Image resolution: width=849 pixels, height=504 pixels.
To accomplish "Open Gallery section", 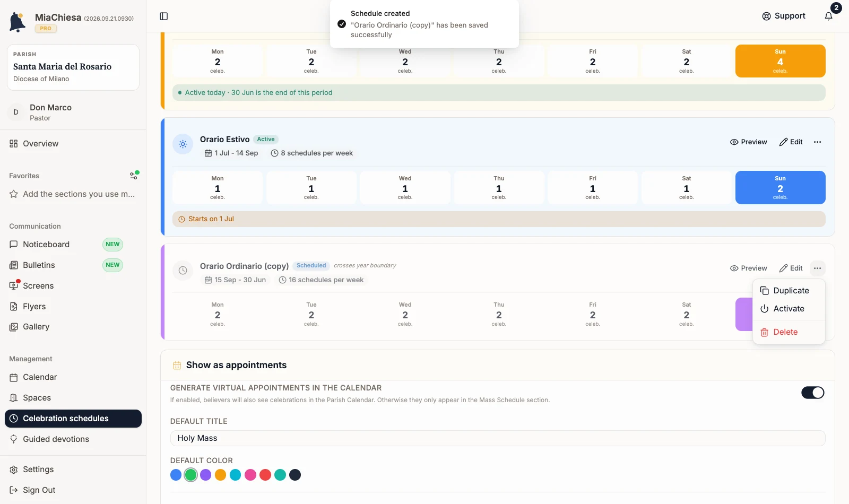I will 73,327.
